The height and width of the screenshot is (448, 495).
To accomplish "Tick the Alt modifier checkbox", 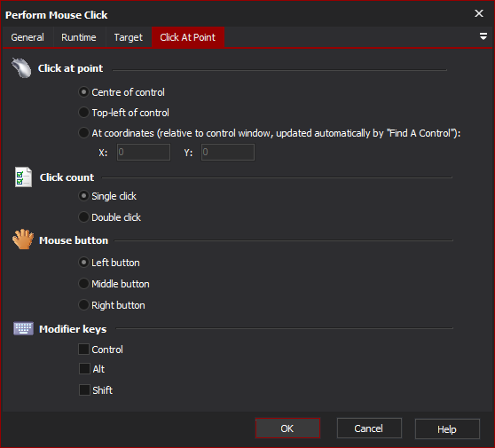I will click(84, 368).
